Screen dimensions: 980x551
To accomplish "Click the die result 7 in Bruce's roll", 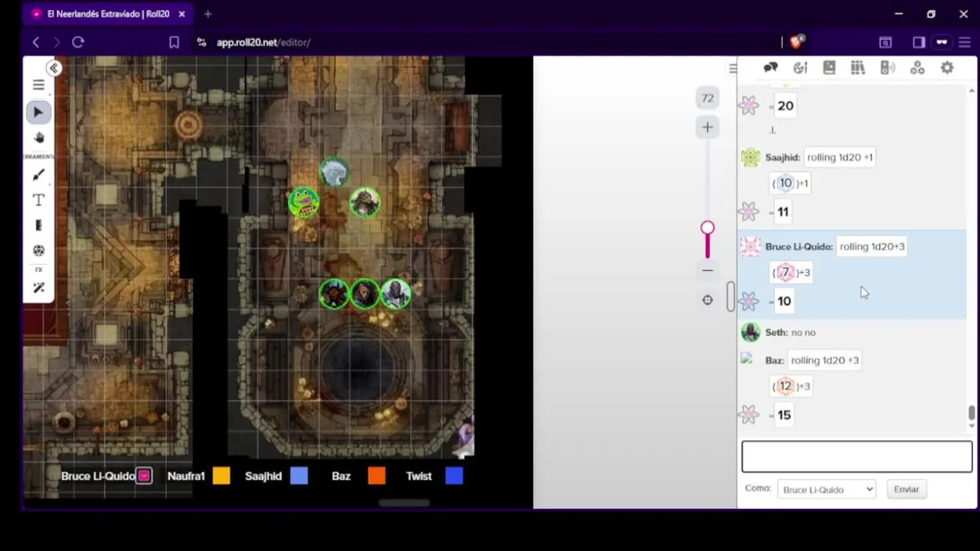I will (785, 272).
